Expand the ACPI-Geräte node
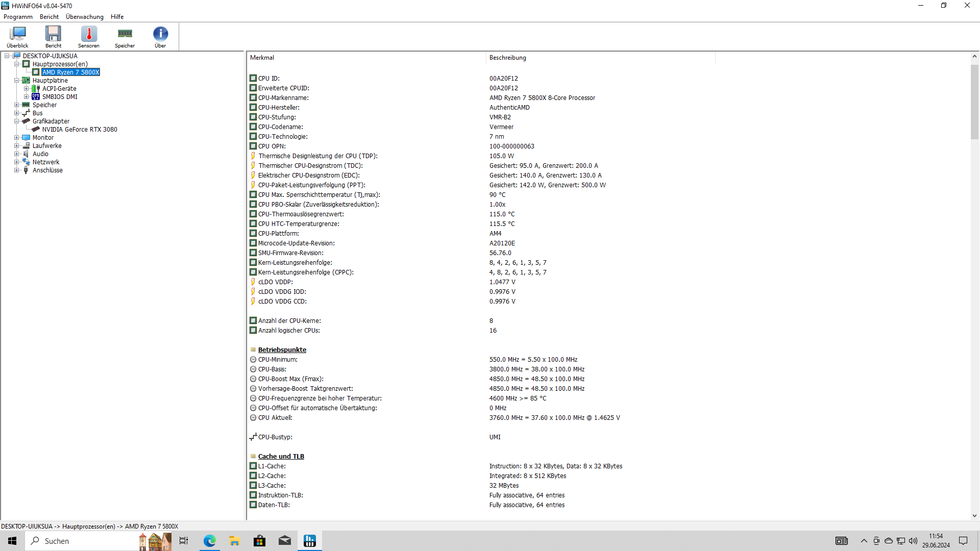 (x=27, y=89)
